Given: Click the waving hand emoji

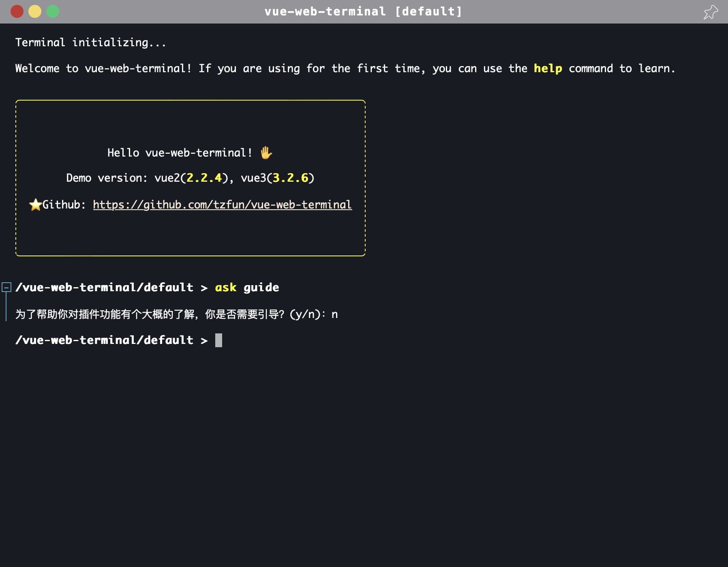Looking at the screenshot, I should [266, 153].
